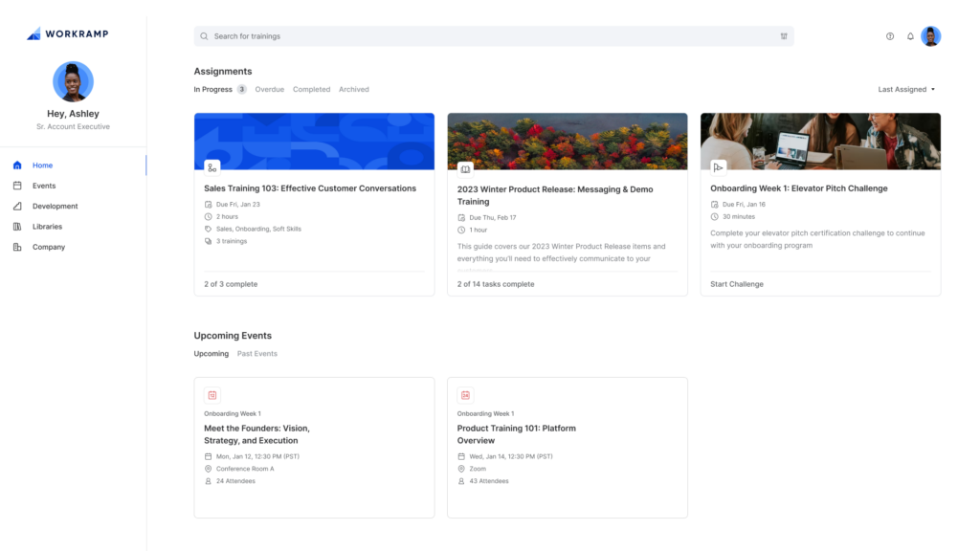Viewport: 980px width, 551px height.
Task: Select the Upcoming events tab
Action: coord(212,354)
